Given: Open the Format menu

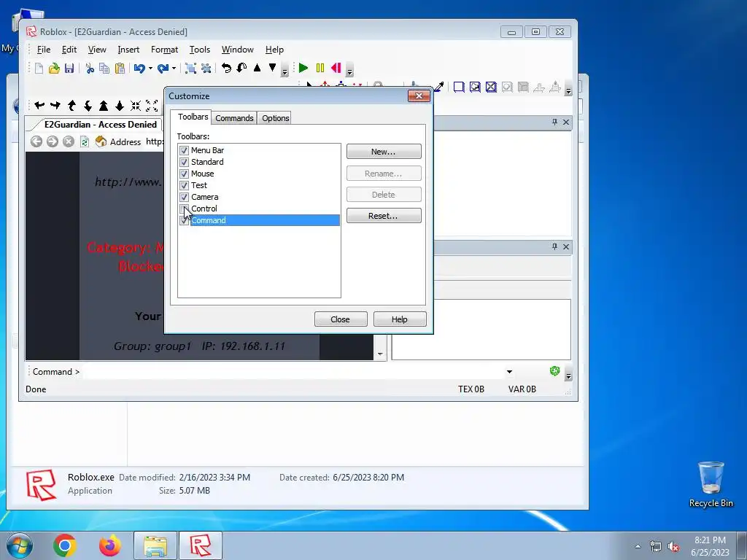Looking at the screenshot, I should (x=164, y=50).
